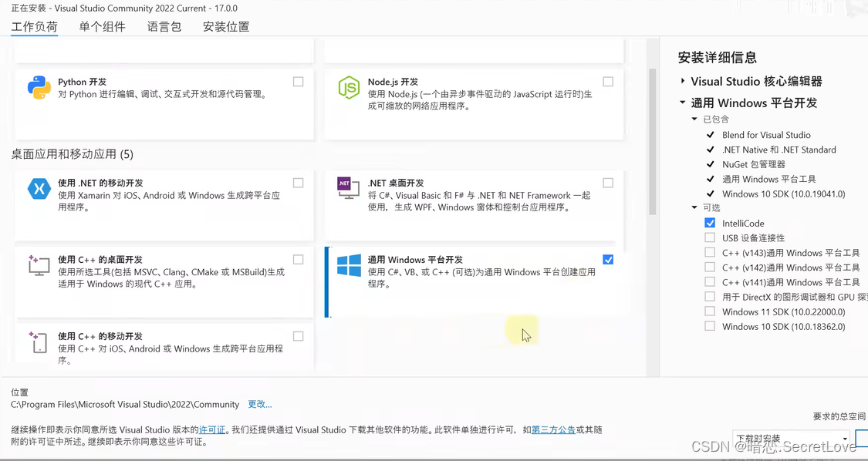The width and height of the screenshot is (868, 461).
Task: Enable C++ (v142) 通用 Windows 平台工具
Action: point(710,267)
